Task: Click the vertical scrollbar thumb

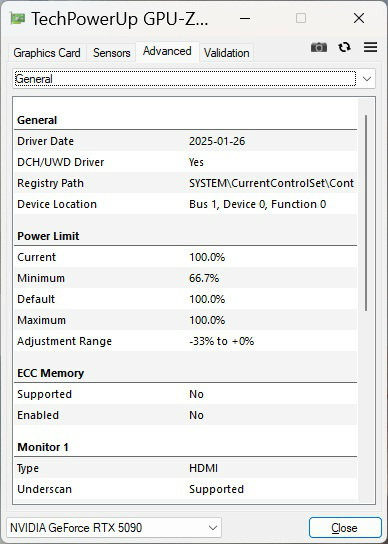Action: (x=366, y=213)
